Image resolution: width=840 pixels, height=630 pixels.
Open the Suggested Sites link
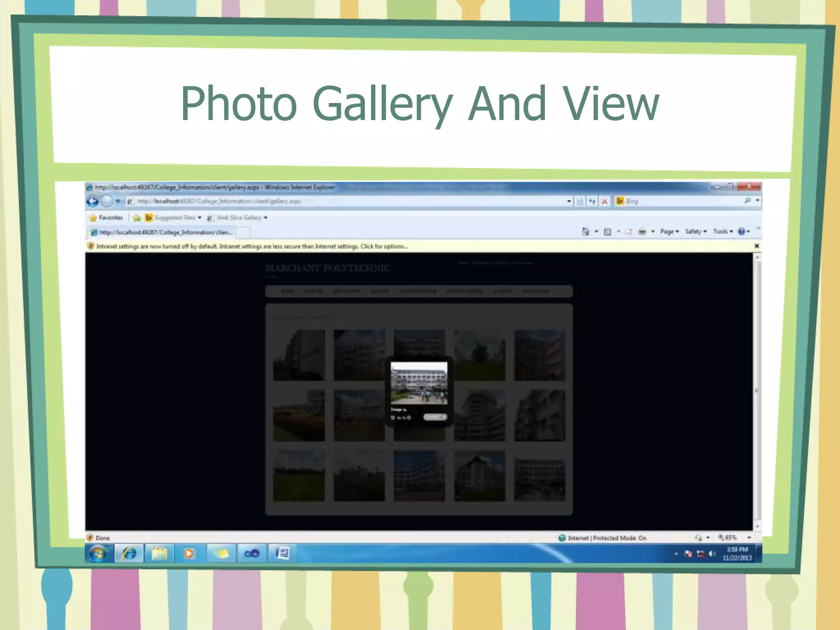(173, 218)
